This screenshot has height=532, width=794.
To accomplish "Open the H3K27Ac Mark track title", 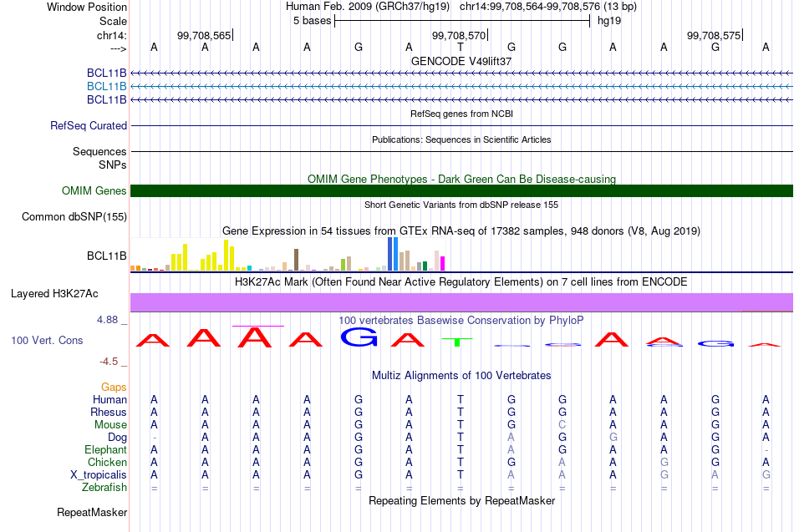I will point(461,282).
